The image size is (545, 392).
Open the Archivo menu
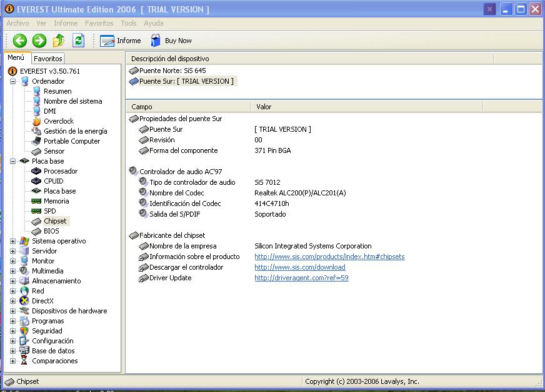(17, 23)
